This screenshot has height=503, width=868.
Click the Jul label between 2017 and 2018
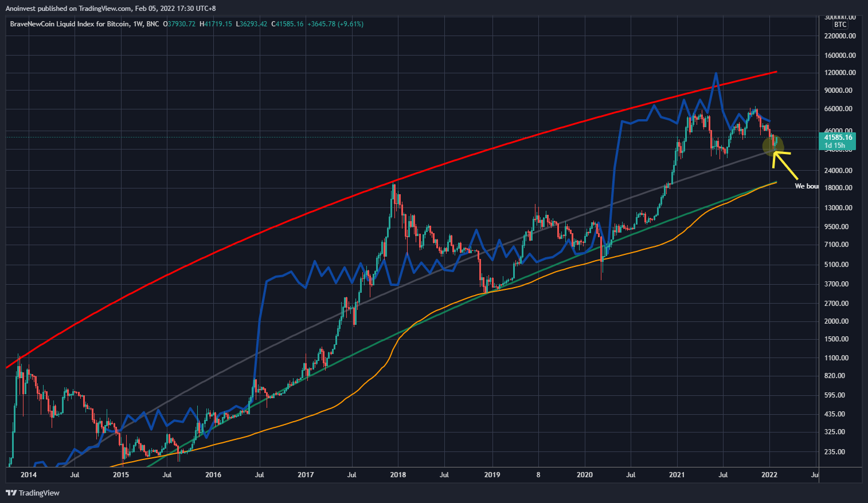pos(352,475)
